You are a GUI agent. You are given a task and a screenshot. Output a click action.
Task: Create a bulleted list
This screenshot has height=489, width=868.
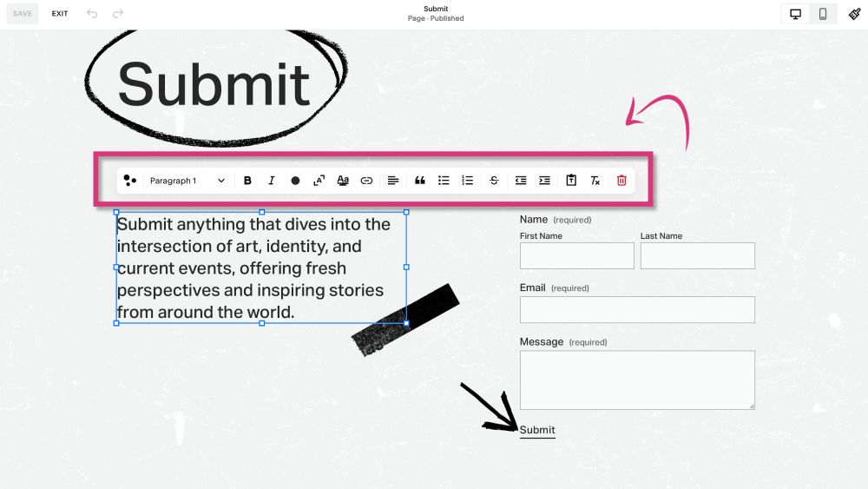pyautogui.click(x=444, y=181)
